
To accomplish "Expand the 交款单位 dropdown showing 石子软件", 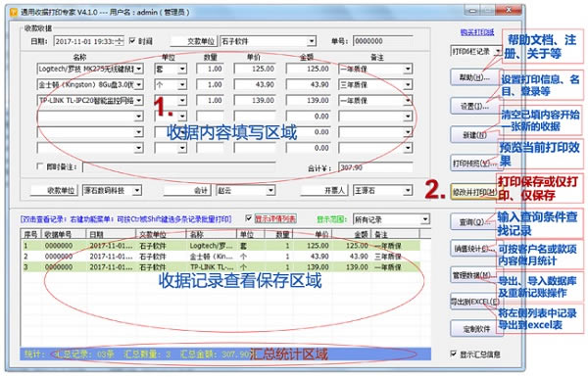I will coord(312,41).
